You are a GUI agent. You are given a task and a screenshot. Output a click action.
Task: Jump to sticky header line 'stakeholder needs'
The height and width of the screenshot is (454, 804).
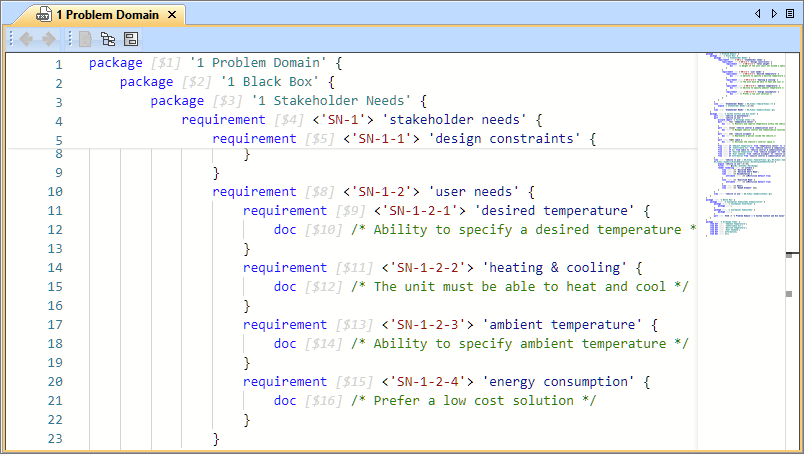(x=476, y=120)
